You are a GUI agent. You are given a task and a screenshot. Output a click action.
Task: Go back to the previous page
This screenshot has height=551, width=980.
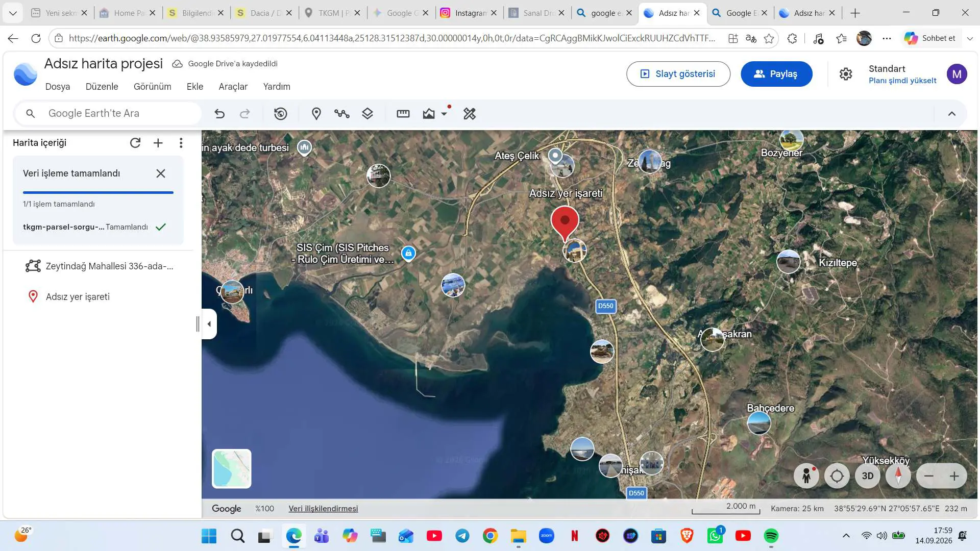pos(13,38)
